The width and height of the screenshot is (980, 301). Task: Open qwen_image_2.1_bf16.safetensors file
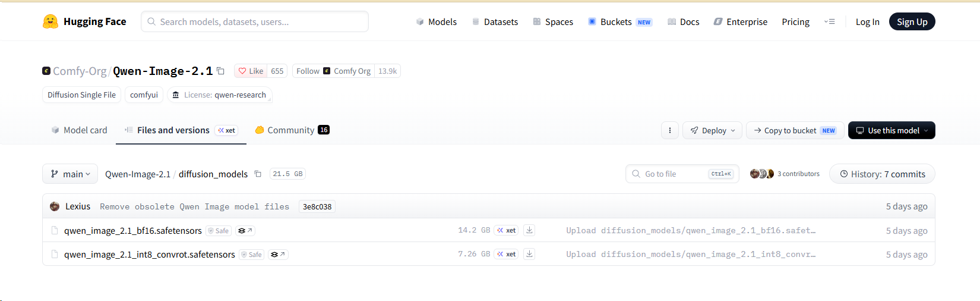[x=133, y=230]
